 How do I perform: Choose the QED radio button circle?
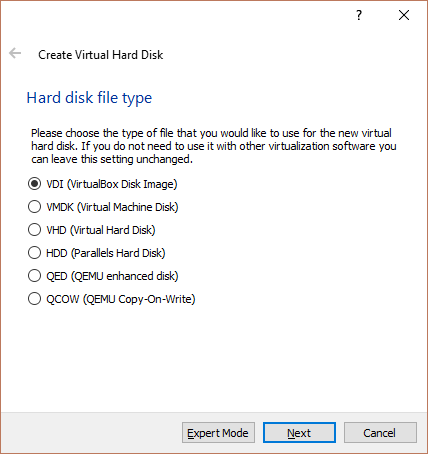(34, 276)
